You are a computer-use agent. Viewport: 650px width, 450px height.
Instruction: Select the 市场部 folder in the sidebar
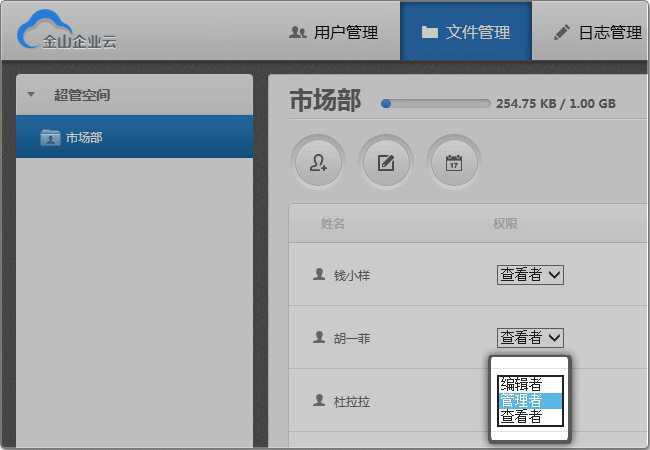pos(134,137)
